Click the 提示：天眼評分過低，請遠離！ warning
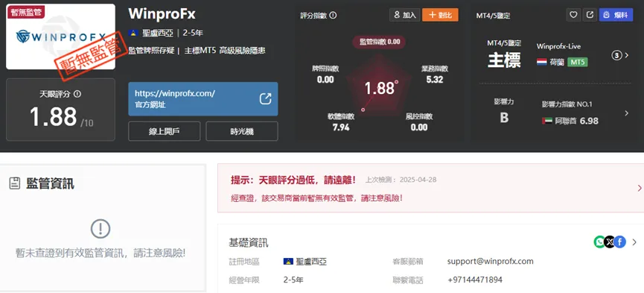This screenshot has width=644, height=293. pyautogui.click(x=293, y=180)
